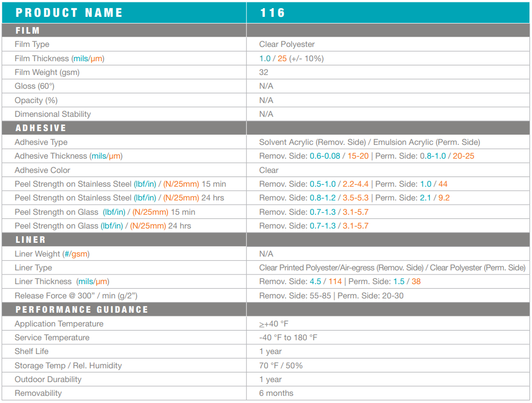Select the 'Film Thickness (mils/µm)' label
Screen dimensions: 532x403
point(59,59)
